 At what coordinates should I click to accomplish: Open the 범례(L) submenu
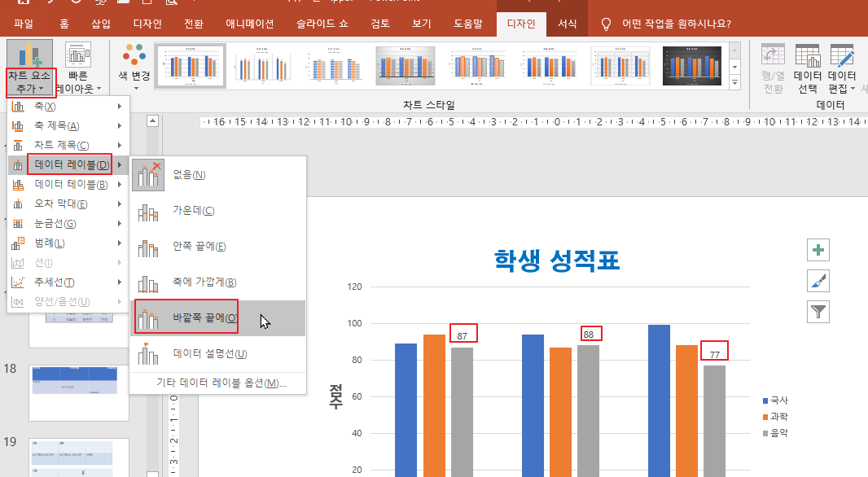coord(68,243)
